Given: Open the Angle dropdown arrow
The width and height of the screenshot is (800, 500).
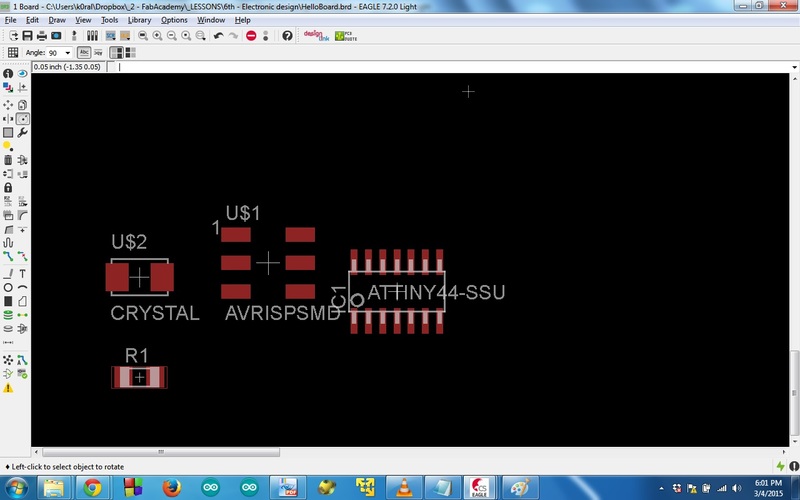Looking at the screenshot, I should (x=67, y=53).
